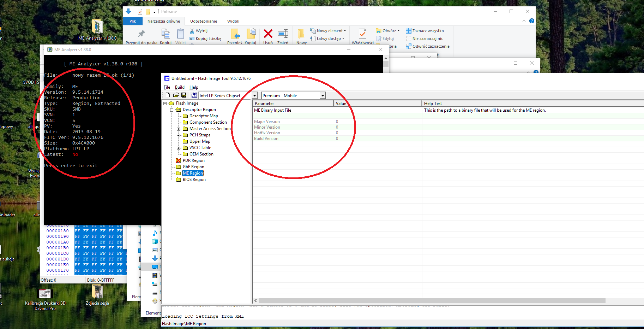The image size is (644, 329).
Task: Collapse the Explorer ribbon with the chevron
Action: pos(524,21)
